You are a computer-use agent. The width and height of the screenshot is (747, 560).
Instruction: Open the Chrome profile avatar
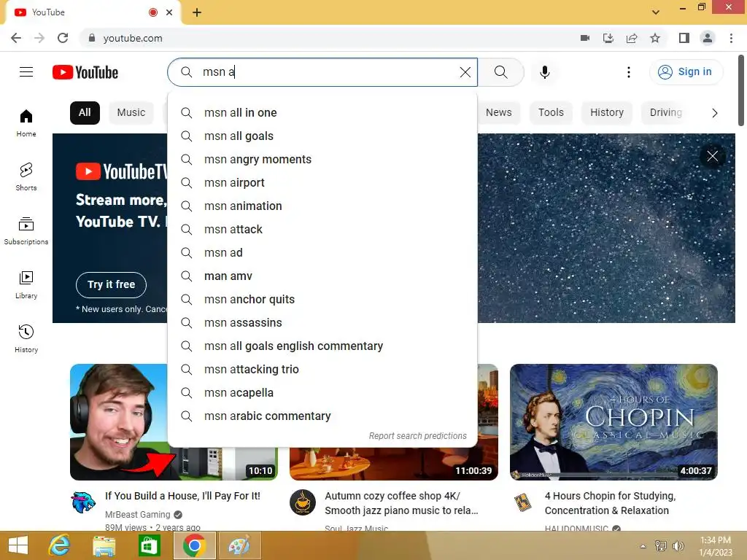708,38
